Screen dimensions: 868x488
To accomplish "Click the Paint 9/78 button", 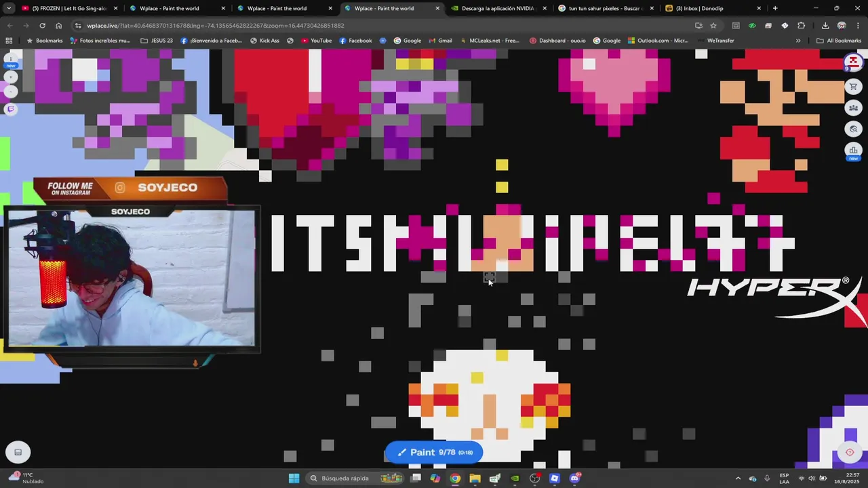I will (434, 452).
